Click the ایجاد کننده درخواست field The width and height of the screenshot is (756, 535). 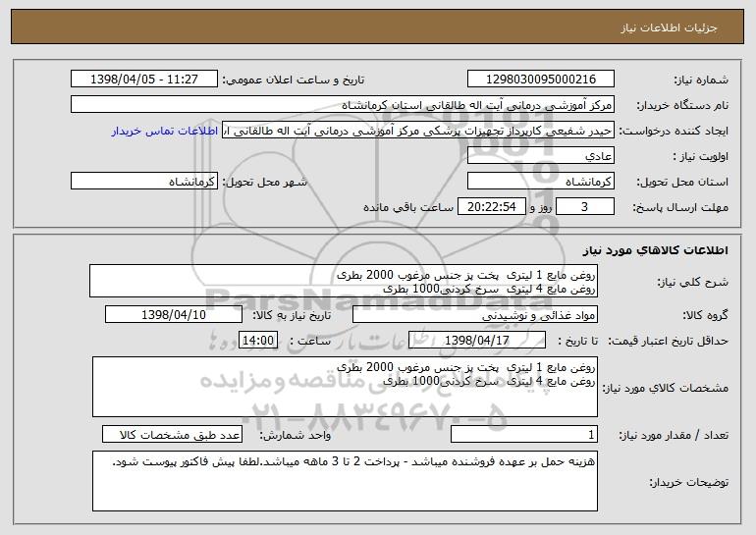pyautogui.click(x=418, y=131)
